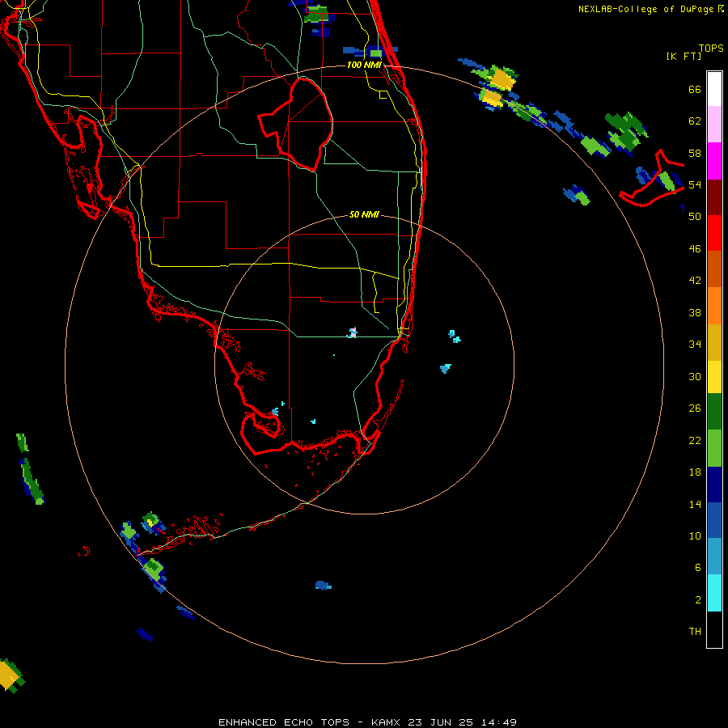
Task: Click the legend value 34
Action: (695, 344)
